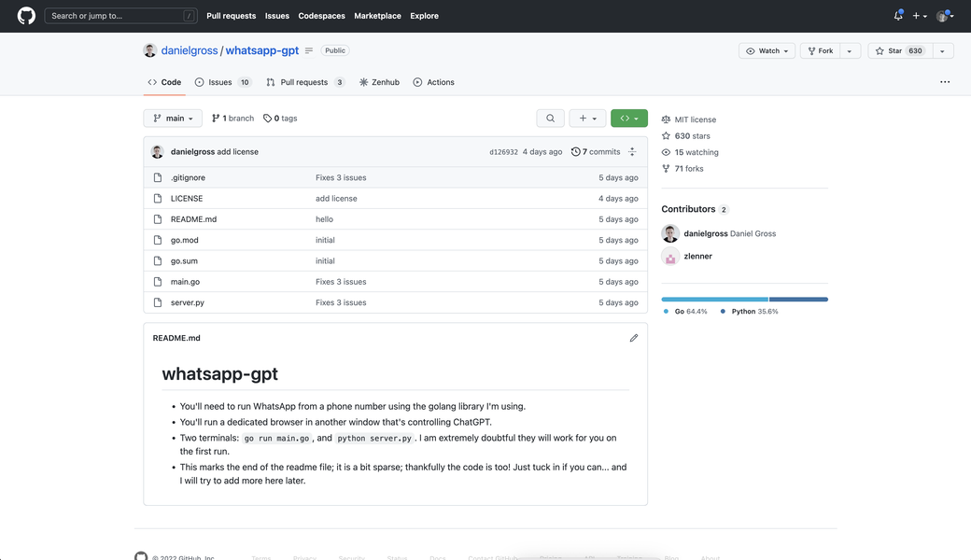Edit README with the pencil icon

pos(634,338)
